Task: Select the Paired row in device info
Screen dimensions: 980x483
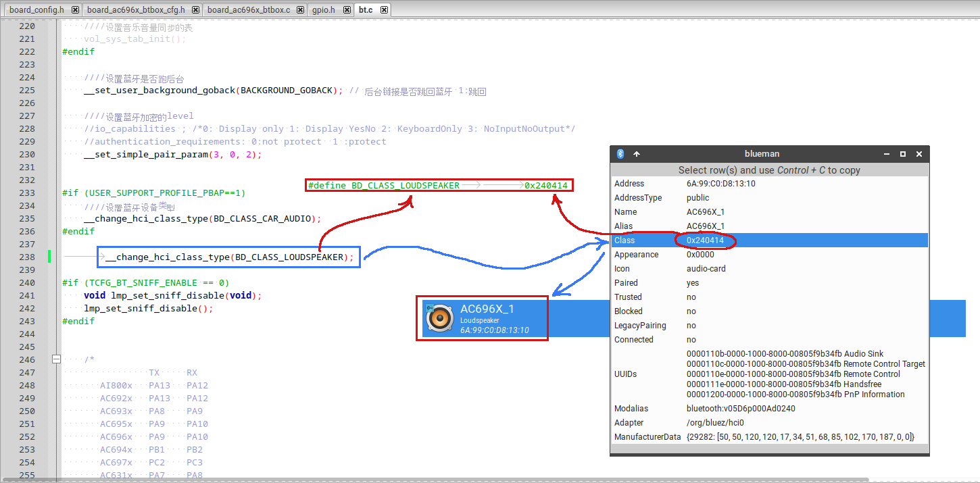Action: (x=769, y=283)
